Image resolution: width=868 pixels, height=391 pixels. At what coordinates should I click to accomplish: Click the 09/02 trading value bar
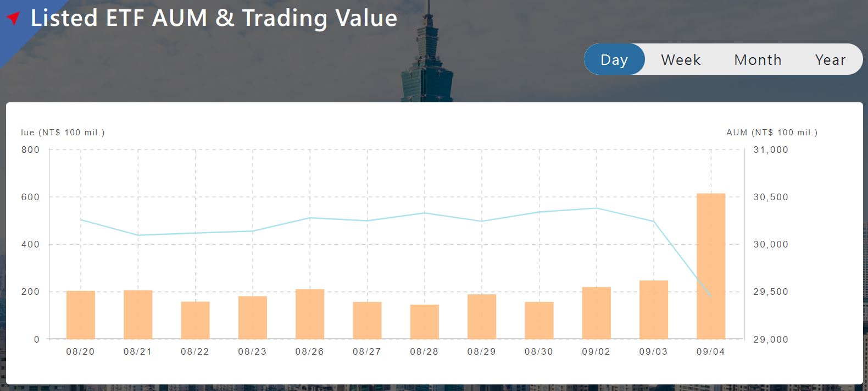click(x=596, y=313)
